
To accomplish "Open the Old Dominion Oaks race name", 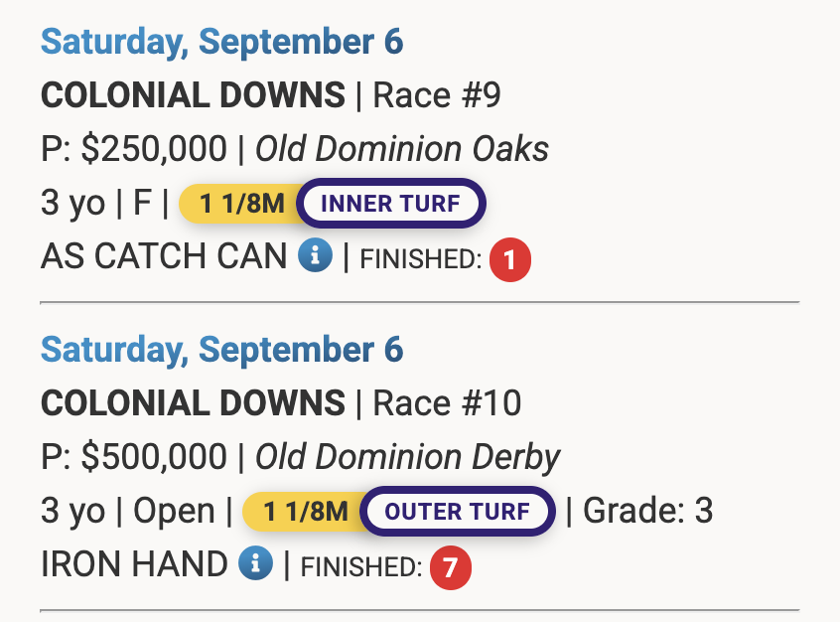I will (x=402, y=149).
